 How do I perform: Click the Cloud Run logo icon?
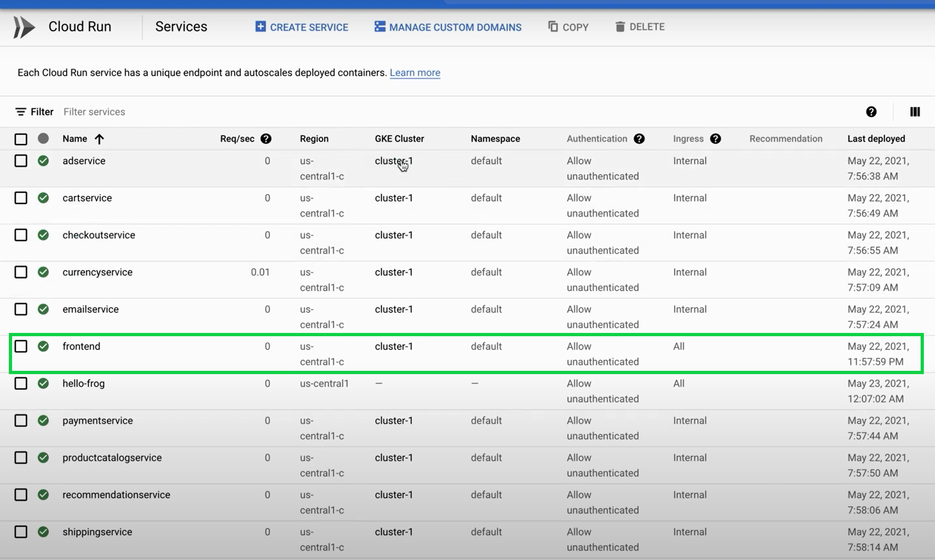[24, 27]
